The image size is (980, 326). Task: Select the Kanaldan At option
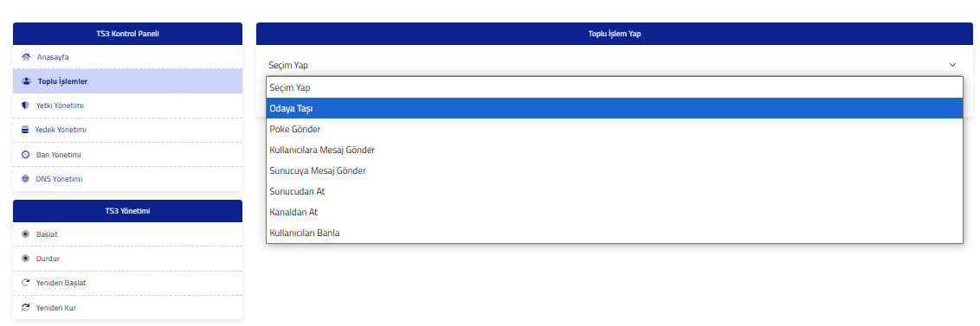615,212
